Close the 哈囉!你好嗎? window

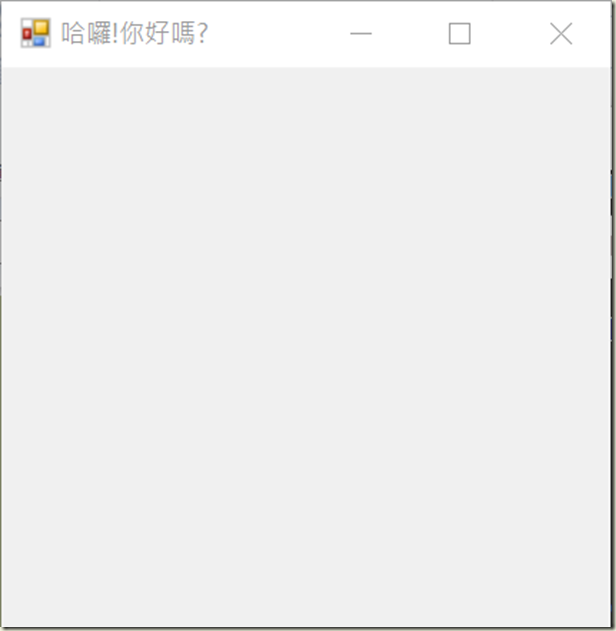point(561,33)
